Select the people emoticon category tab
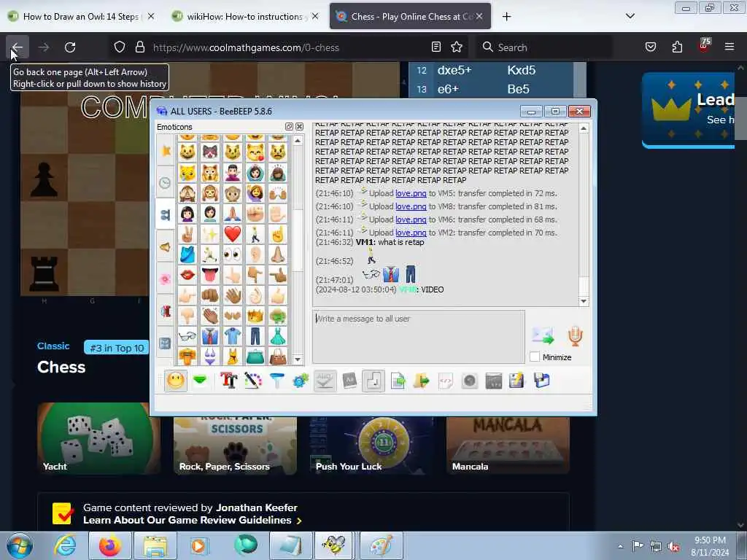Image resolution: width=747 pixels, height=560 pixels. pyautogui.click(x=166, y=215)
